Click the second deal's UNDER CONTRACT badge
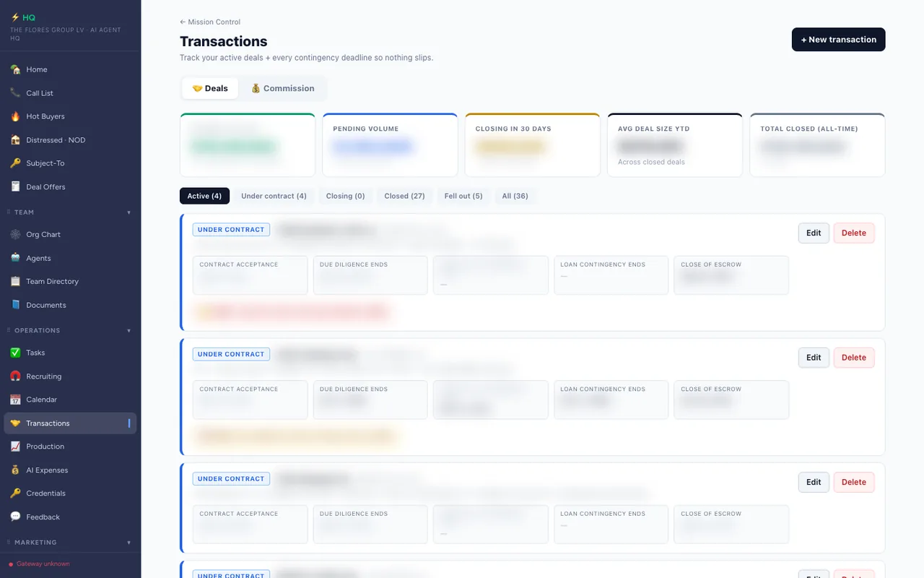This screenshot has height=578, width=924. click(231, 354)
